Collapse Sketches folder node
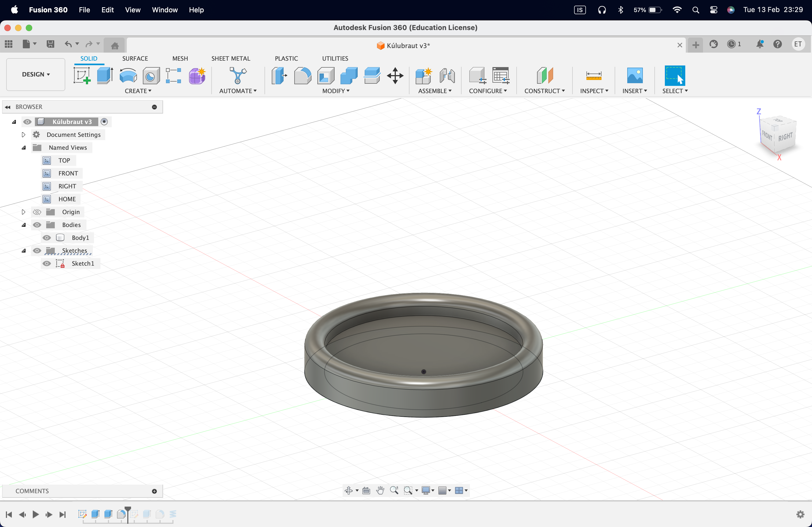The width and height of the screenshot is (812, 527). [x=24, y=251]
